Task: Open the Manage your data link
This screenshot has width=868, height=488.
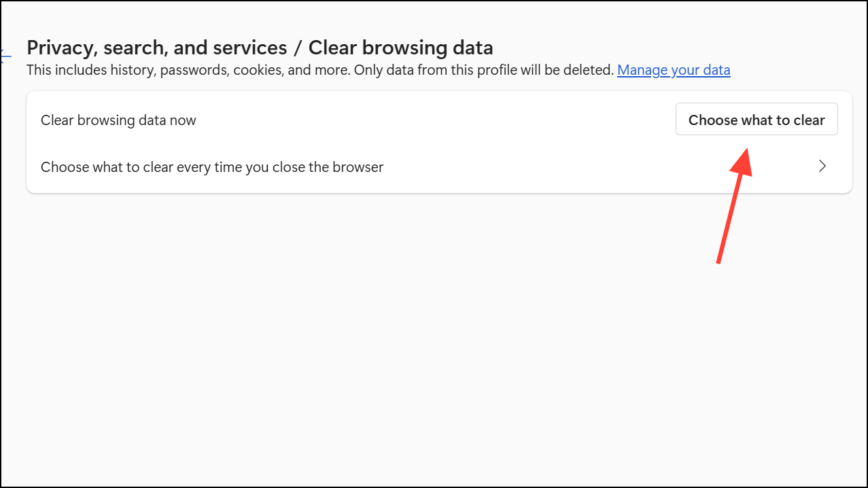Action: (x=673, y=70)
